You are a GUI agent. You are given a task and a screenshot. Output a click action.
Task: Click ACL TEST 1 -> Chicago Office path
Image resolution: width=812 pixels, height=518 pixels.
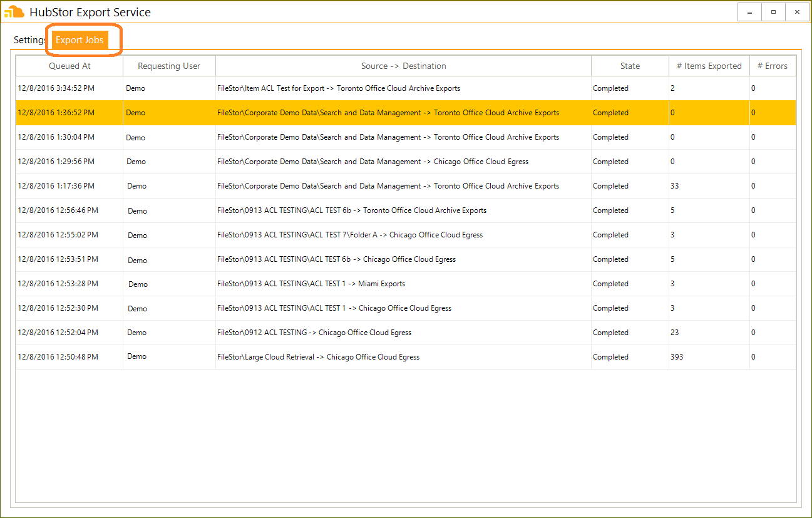(x=334, y=308)
